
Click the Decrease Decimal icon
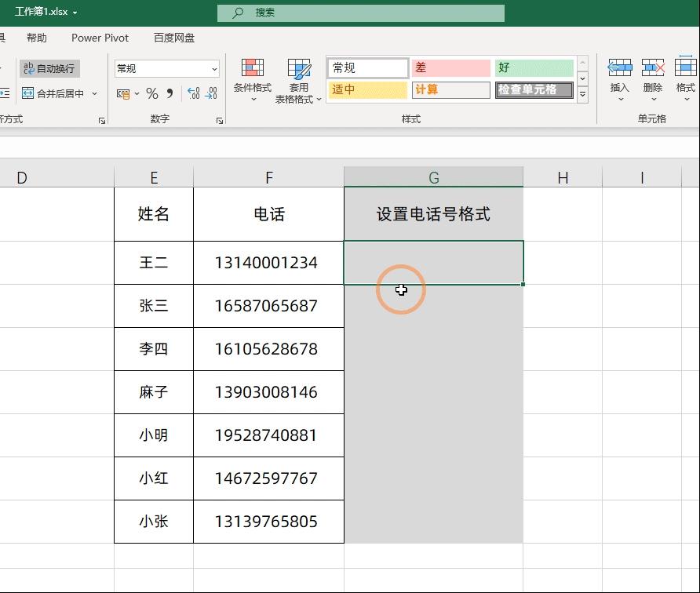pyautogui.click(x=210, y=93)
